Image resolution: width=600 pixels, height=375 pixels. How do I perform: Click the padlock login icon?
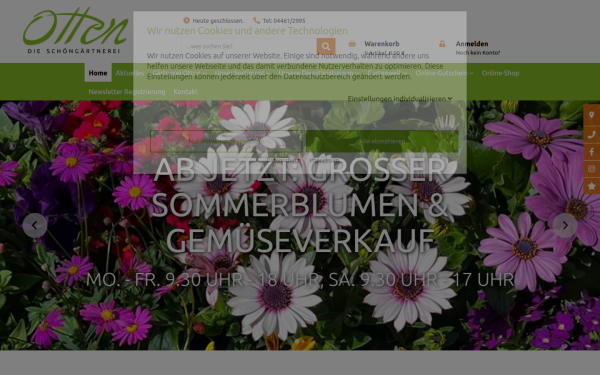(442, 44)
